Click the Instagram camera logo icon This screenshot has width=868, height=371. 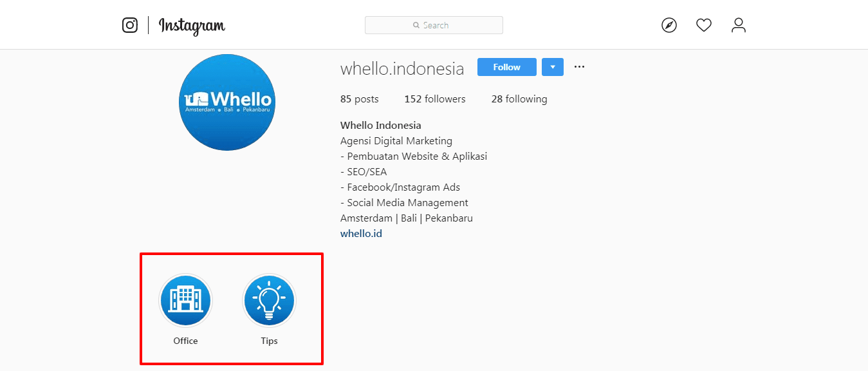[x=130, y=25]
